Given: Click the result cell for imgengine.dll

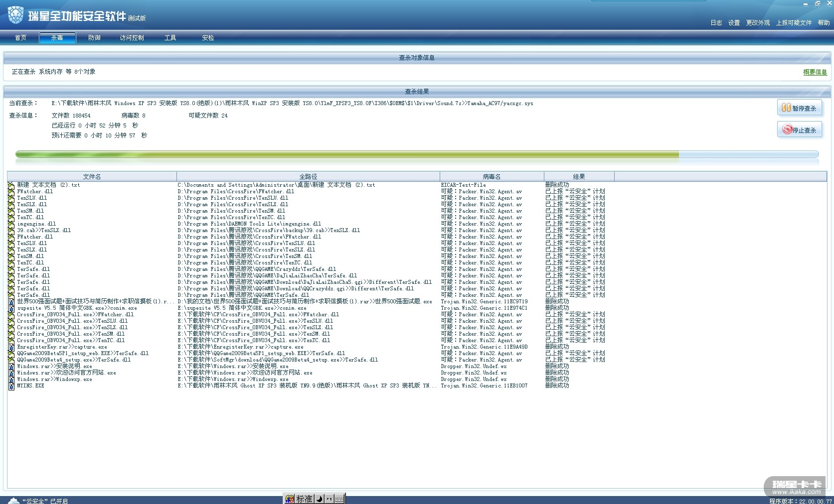Looking at the screenshot, I should (x=575, y=224).
